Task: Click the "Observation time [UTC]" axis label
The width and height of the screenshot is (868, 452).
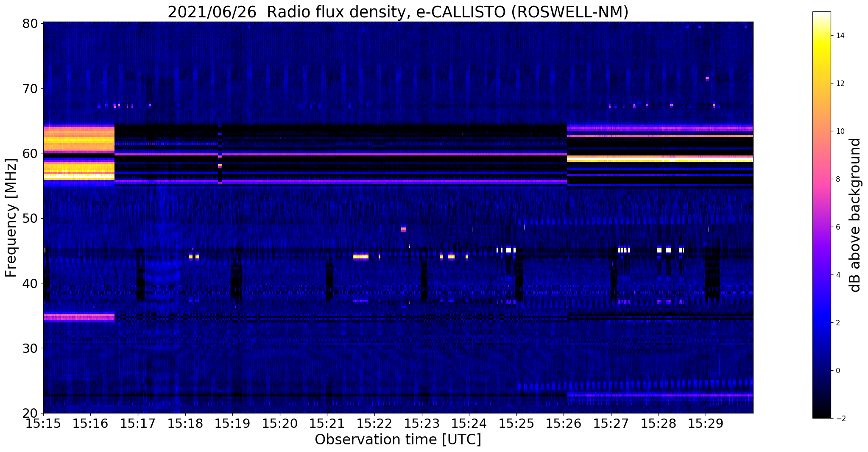Action: [x=398, y=440]
